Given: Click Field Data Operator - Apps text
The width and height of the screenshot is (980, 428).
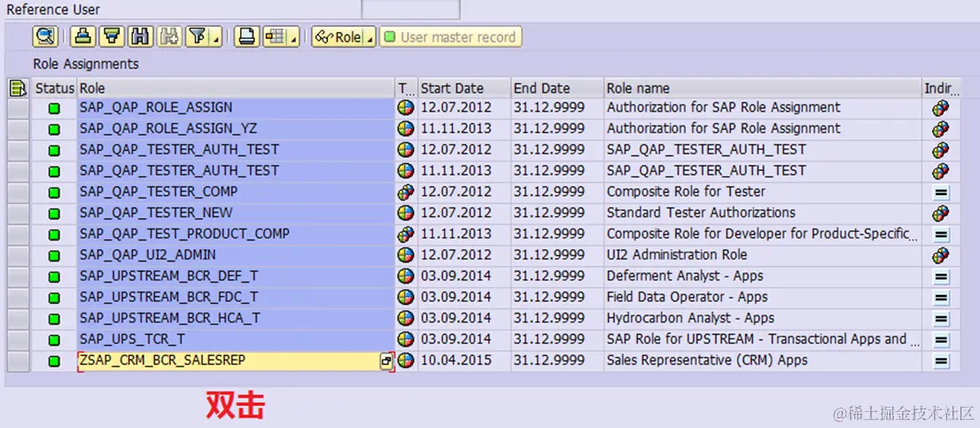Looking at the screenshot, I should pos(687,298).
